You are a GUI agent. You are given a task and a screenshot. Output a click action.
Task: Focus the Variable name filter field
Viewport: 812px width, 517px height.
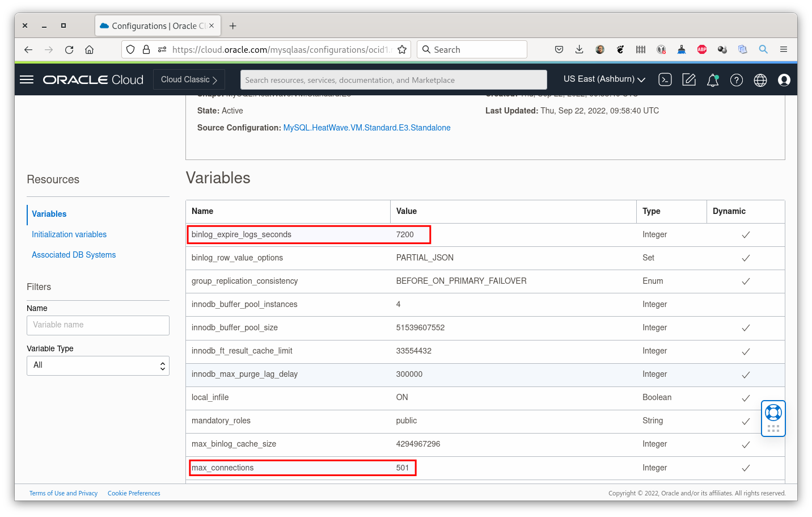tap(98, 325)
